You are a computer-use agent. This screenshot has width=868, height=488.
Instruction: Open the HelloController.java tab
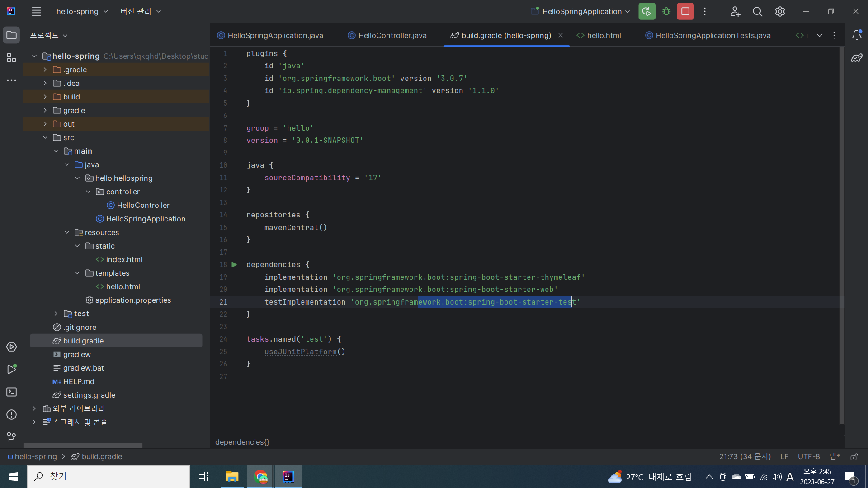click(392, 35)
